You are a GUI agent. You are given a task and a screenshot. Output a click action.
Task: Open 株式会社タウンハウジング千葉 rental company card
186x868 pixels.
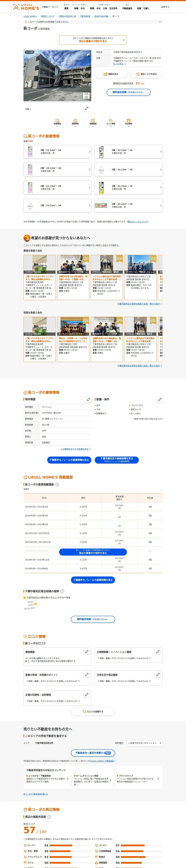point(73,277)
